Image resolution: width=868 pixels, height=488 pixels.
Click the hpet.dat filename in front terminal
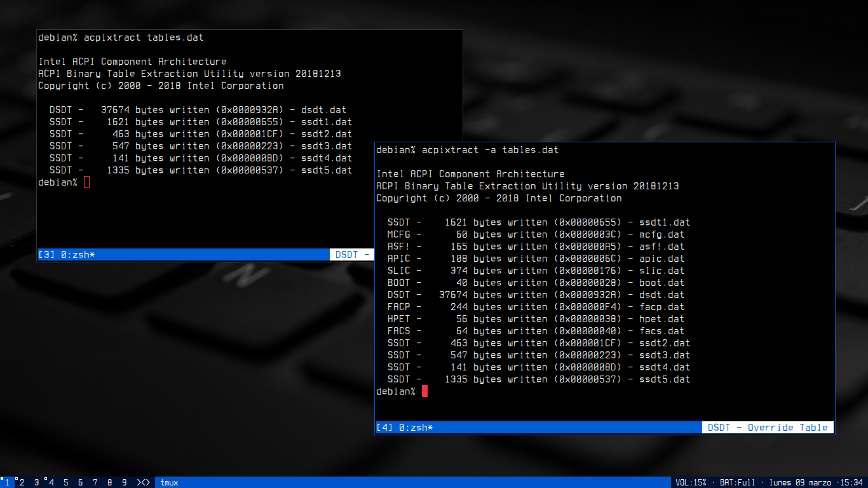(x=661, y=319)
